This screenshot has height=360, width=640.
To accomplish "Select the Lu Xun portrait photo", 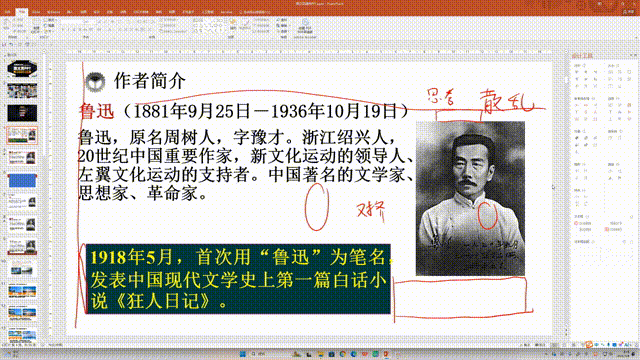I will tap(470, 198).
